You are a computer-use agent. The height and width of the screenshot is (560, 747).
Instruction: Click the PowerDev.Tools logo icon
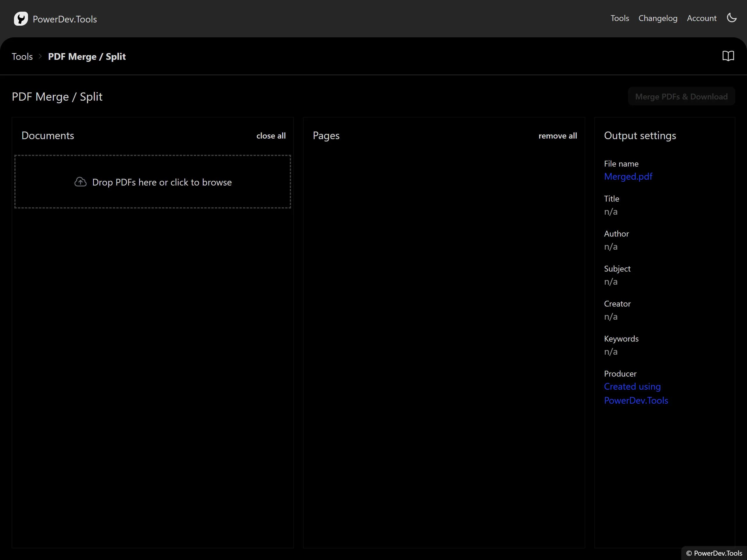click(x=21, y=19)
